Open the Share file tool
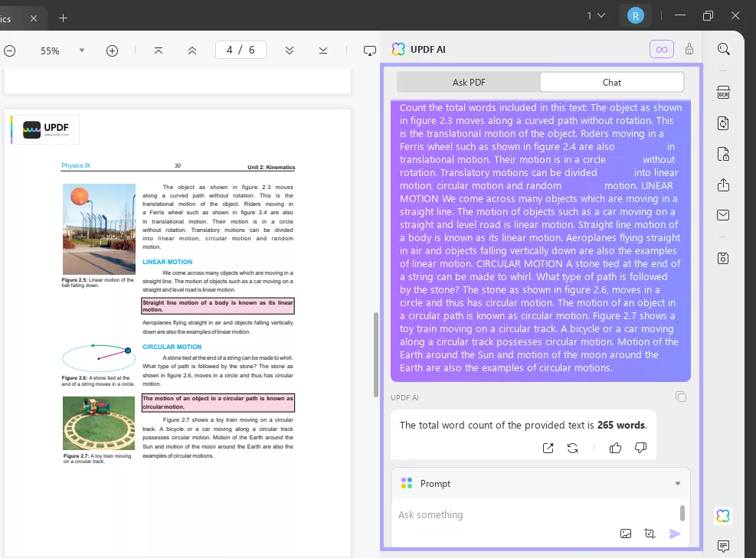The image size is (756, 558). (723, 184)
